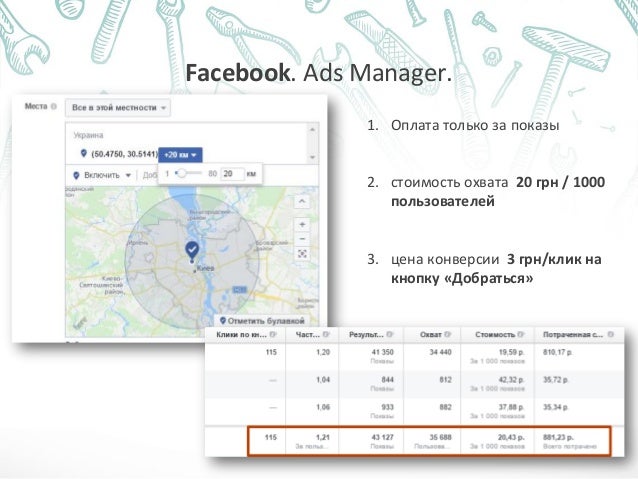Image resolution: width=638 pixels, height=479 pixels.
Task: Click the 37,88 р. cost cell
Action: [497, 411]
